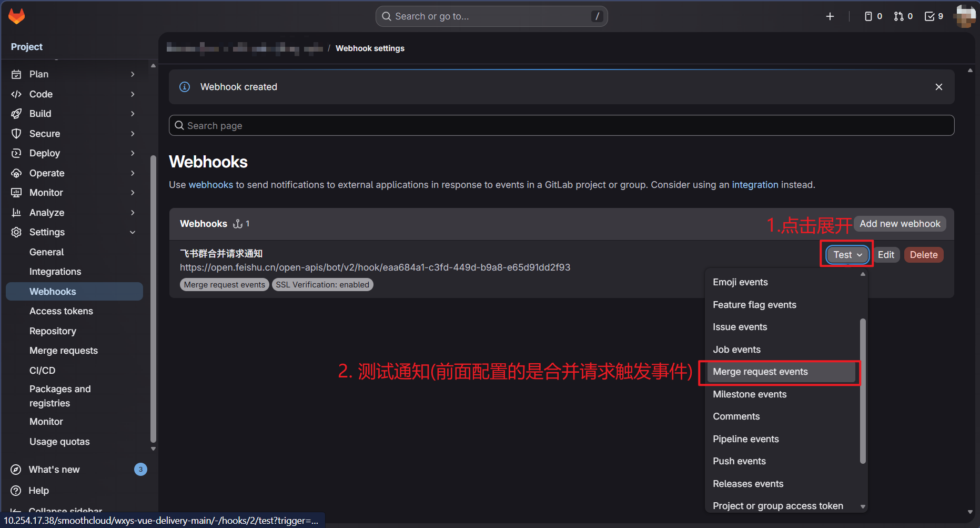This screenshot has width=980, height=528.
Task: Click the Search page input field
Action: 561,126
